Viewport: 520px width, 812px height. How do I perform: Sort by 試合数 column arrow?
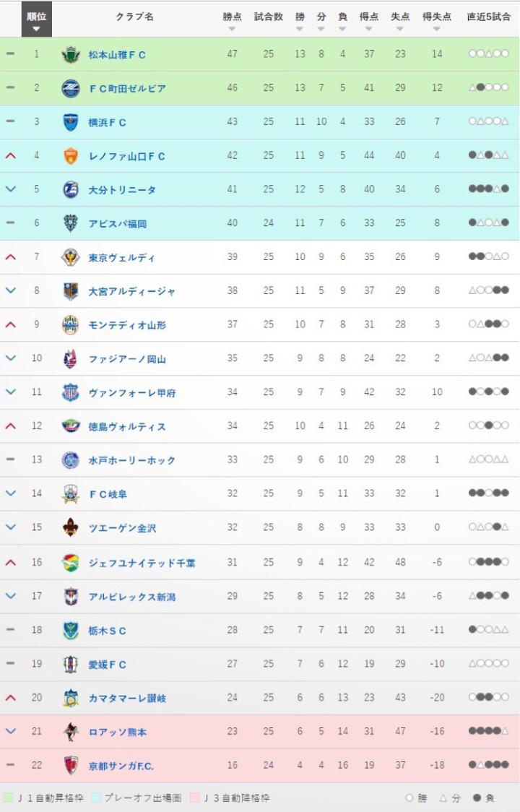click(268, 29)
